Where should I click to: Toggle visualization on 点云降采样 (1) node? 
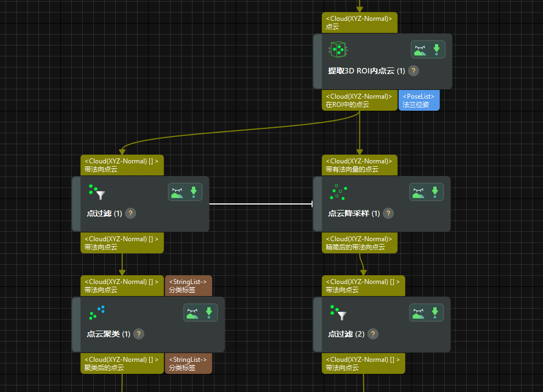pyautogui.click(x=418, y=192)
